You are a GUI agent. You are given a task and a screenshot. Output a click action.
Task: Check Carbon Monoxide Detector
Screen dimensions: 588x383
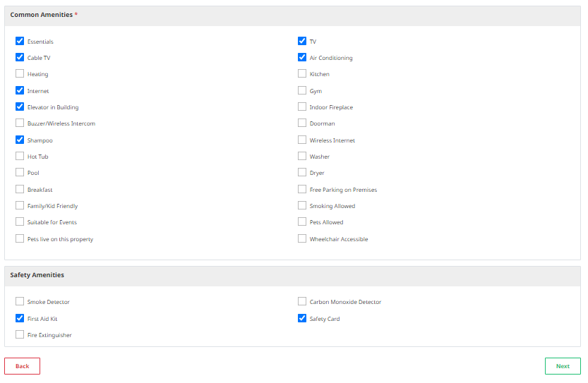(x=302, y=302)
